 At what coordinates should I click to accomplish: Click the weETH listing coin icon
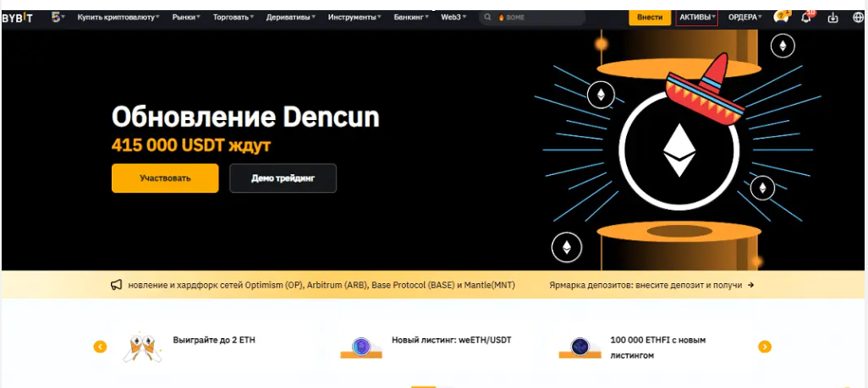tap(361, 347)
